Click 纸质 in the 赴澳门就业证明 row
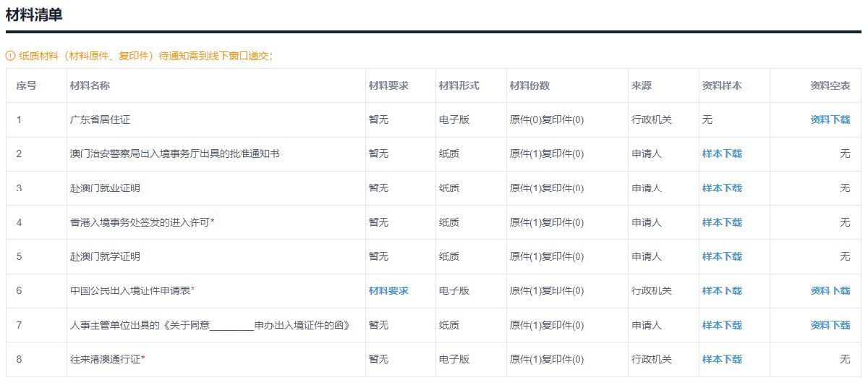The image size is (868, 383). [x=449, y=188]
